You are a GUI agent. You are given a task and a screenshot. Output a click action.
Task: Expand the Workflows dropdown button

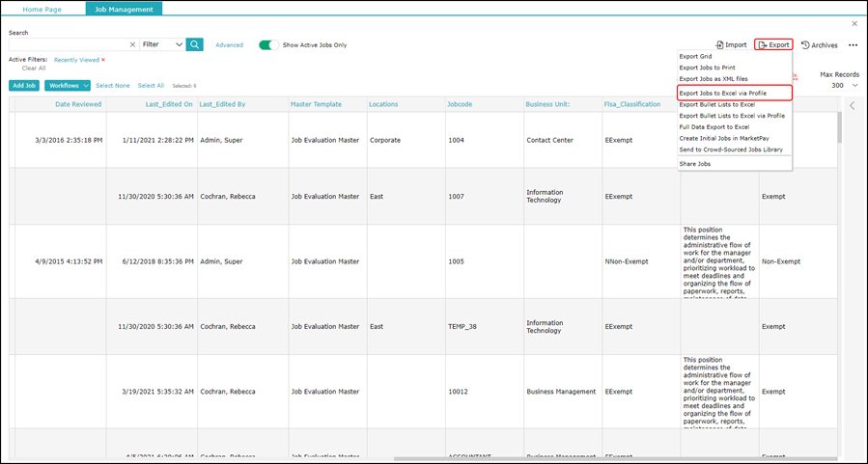pyautogui.click(x=68, y=86)
